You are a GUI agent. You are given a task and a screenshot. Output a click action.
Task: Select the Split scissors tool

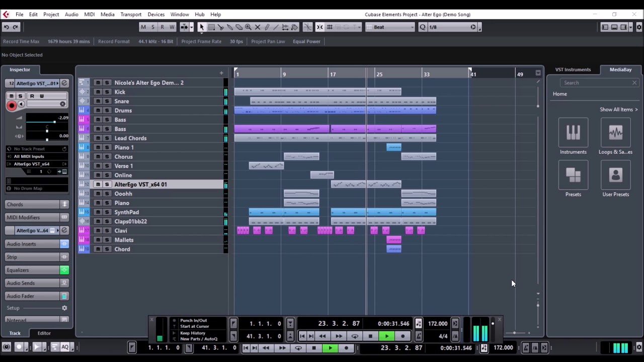[x=220, y=27]
